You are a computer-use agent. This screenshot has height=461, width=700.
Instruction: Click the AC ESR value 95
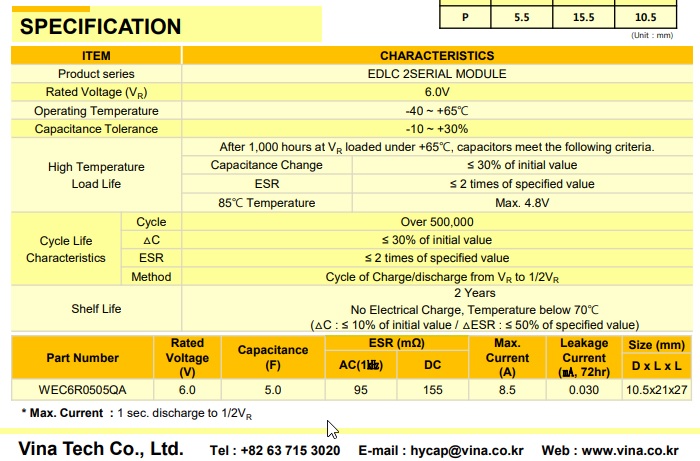tap(361, 390)
